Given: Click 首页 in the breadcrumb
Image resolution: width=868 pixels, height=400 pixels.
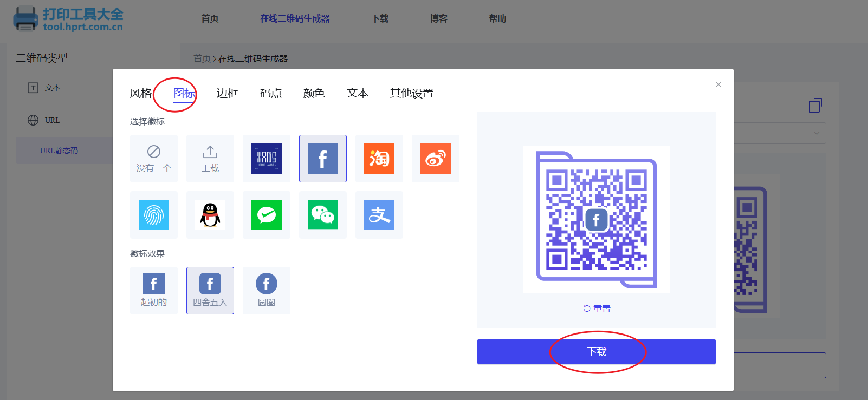Looking at the screenshot, I should tap(202, 58).
